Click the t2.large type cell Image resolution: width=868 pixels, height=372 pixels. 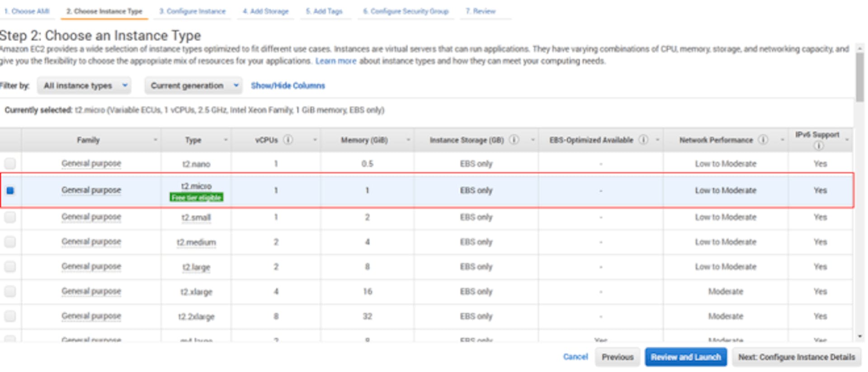(196, 267)
